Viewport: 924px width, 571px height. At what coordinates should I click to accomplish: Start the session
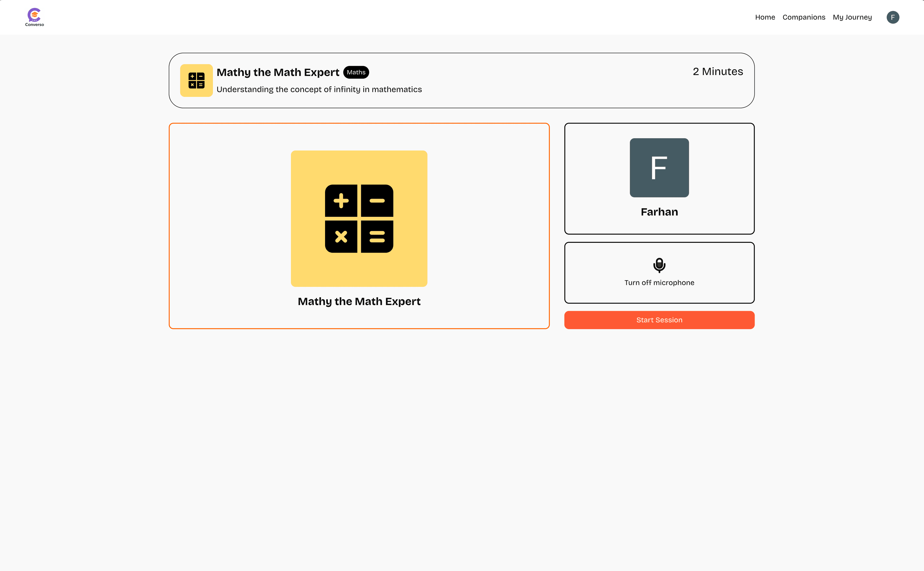[x=659, y=320]
